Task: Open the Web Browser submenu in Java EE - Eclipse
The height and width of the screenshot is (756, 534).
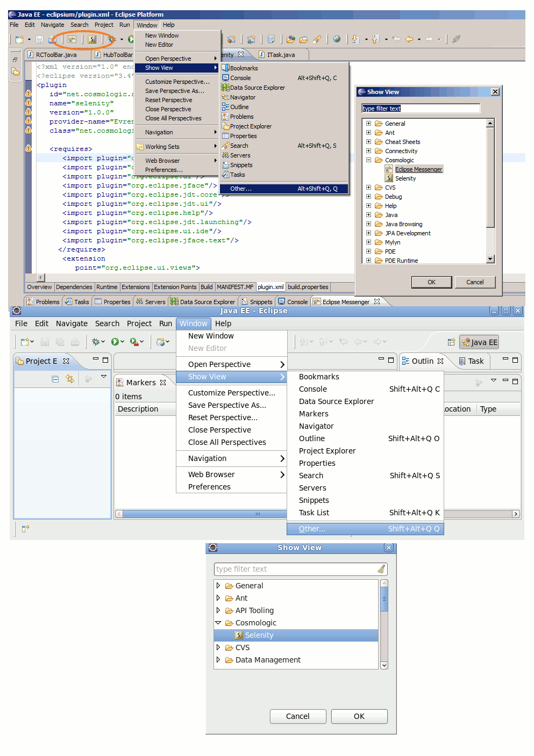Action: (231, 474)
